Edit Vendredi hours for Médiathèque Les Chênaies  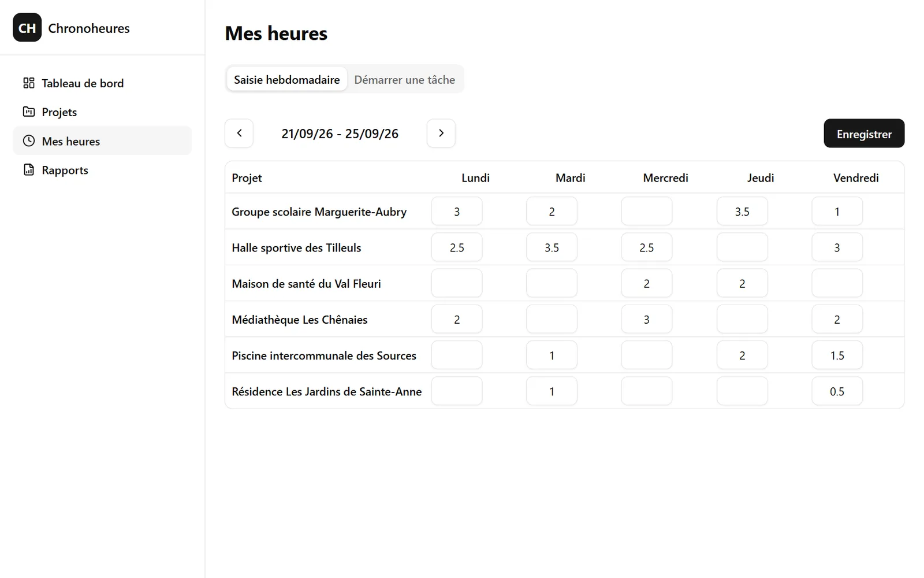point(837,319)
